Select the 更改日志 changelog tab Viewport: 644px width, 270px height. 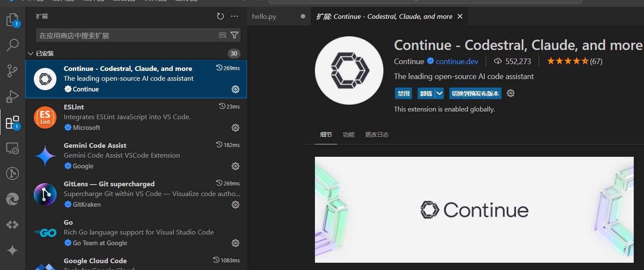(x=377, y=135)
